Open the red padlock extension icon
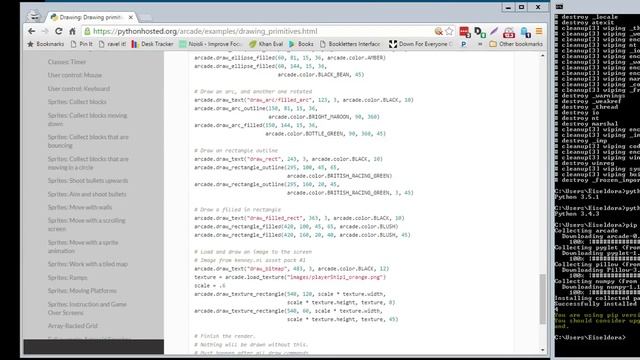This screenshot has width=640, height=360. 509,31
